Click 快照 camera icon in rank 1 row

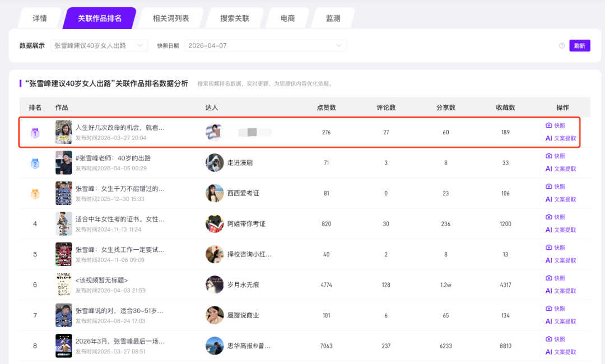pyautogui.click(x=549, y=125)
